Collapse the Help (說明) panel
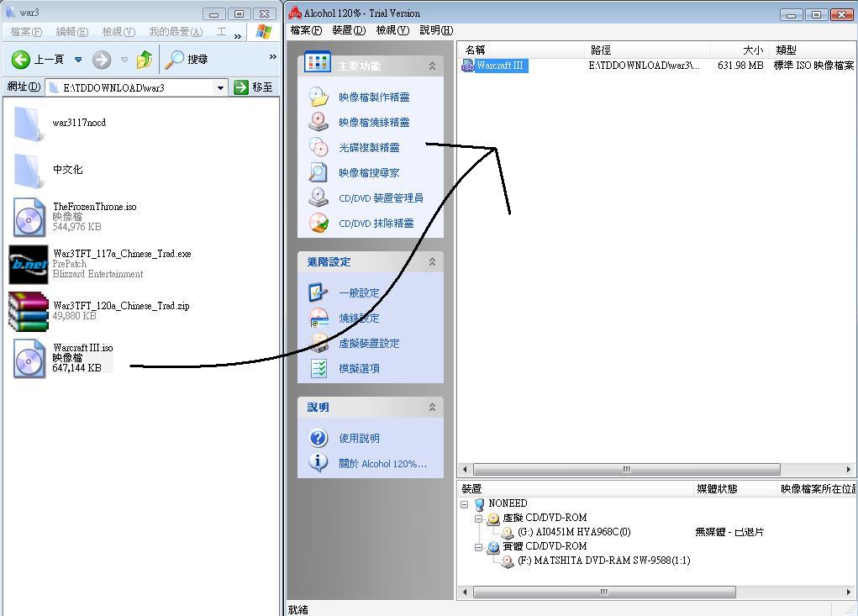858x616 pixels. [x=432, y=407]
